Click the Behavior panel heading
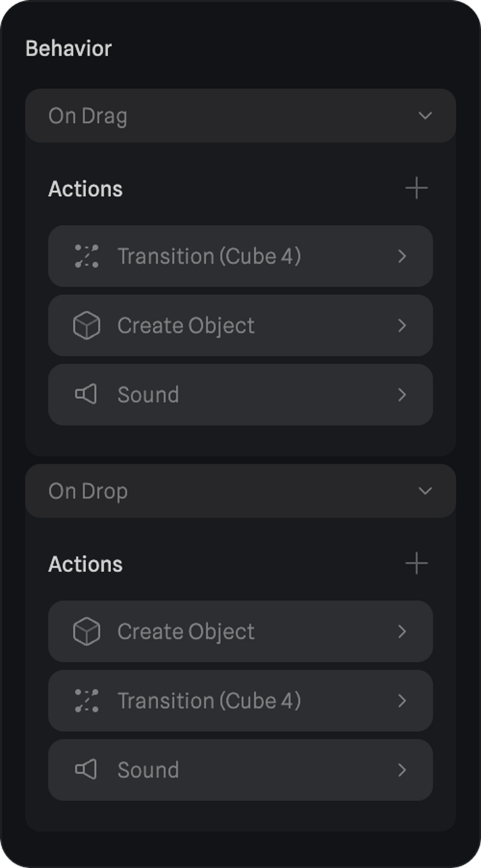Screen dimensions: 481x868 click(69, 49)
